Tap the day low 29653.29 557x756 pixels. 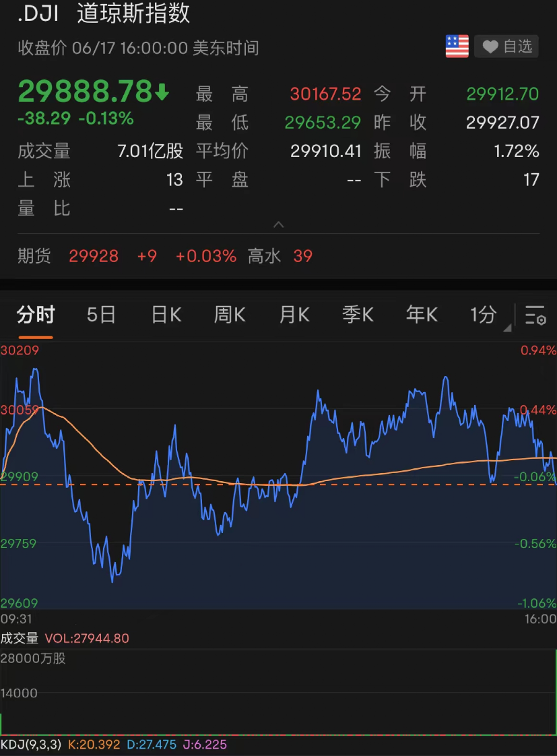(323, 123)
